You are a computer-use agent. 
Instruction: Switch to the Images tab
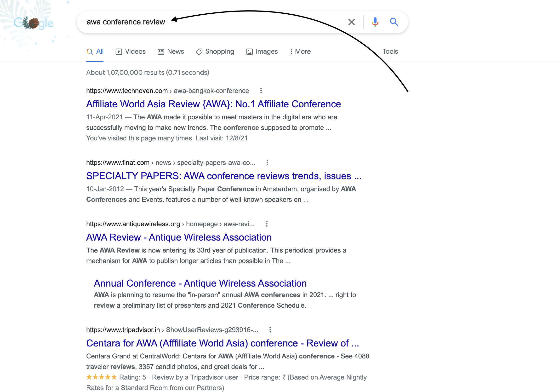coord(262,52)
